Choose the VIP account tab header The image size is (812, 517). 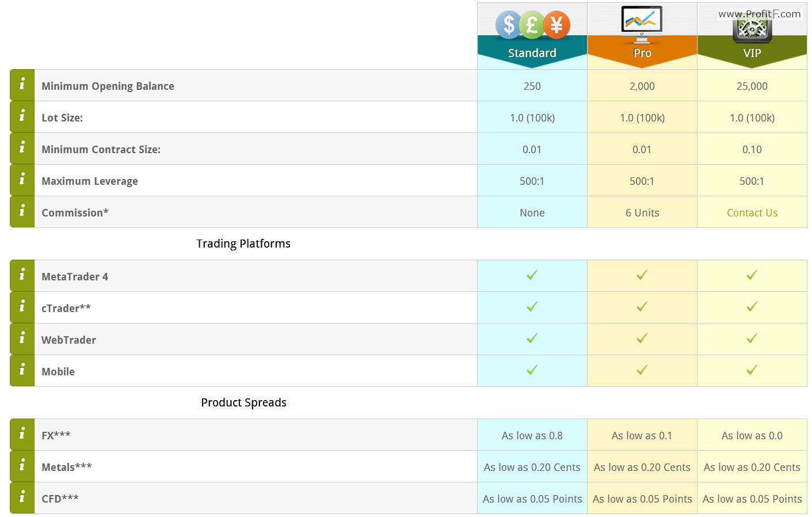click(x=752, y=53)
